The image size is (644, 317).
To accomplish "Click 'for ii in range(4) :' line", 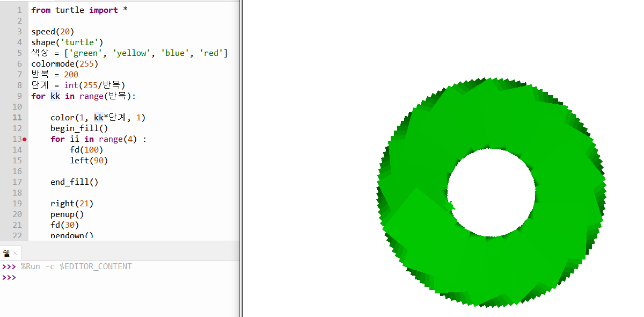I will [x=98, y=139].
